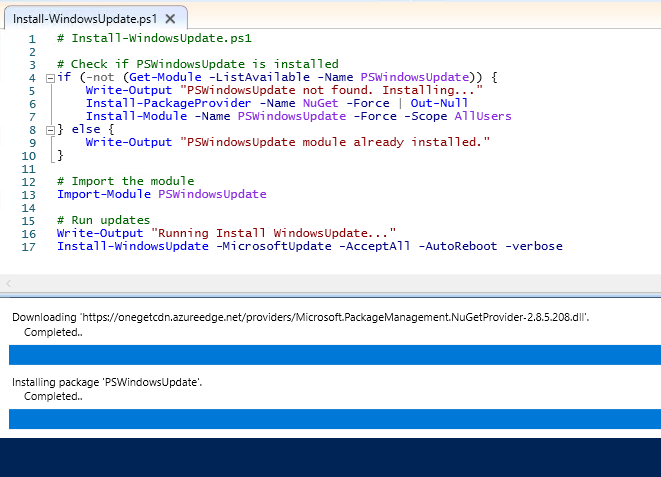Viewport: 661px width, 477px height.
Task: Click 'Install-Module' on line 7
Action: click(136, 116)
